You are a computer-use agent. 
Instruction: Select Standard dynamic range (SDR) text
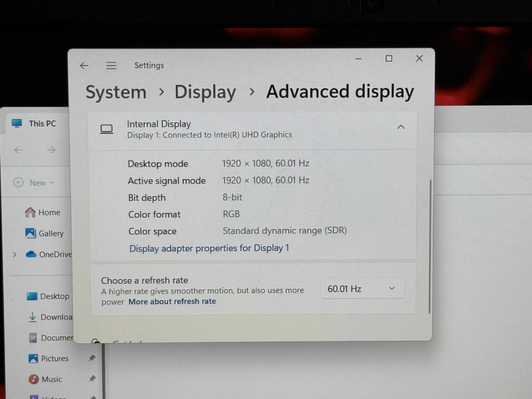[x=284, y=231]
